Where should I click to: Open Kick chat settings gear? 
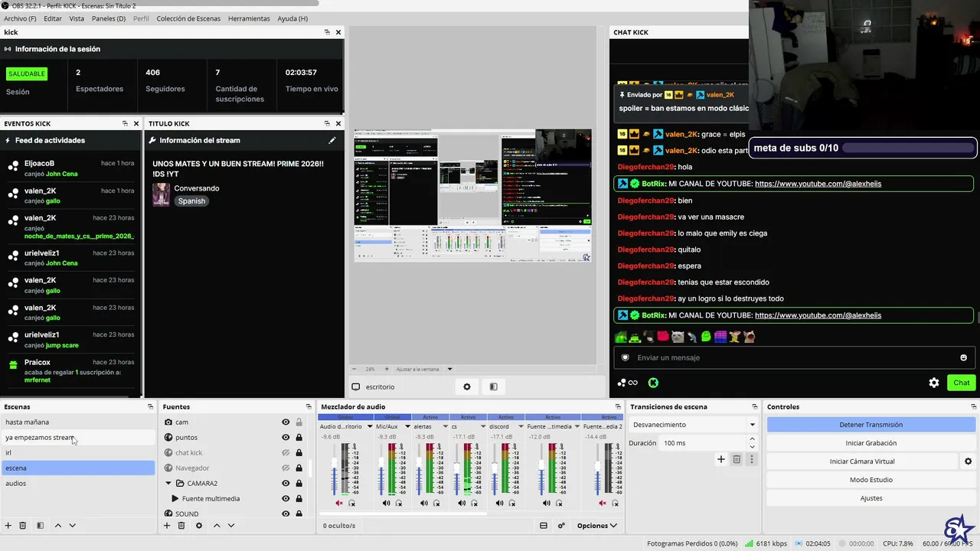tap(934, 383)
